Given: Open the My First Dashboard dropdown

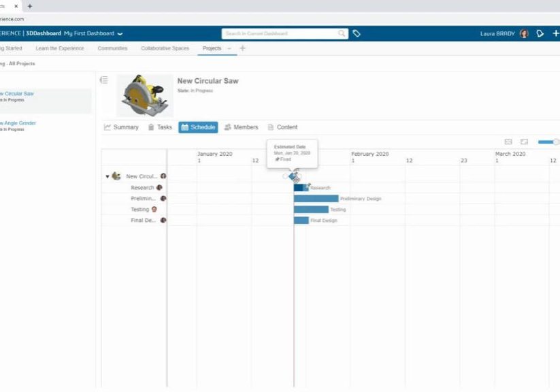Looking at the screenshot, I should point(120,33).
